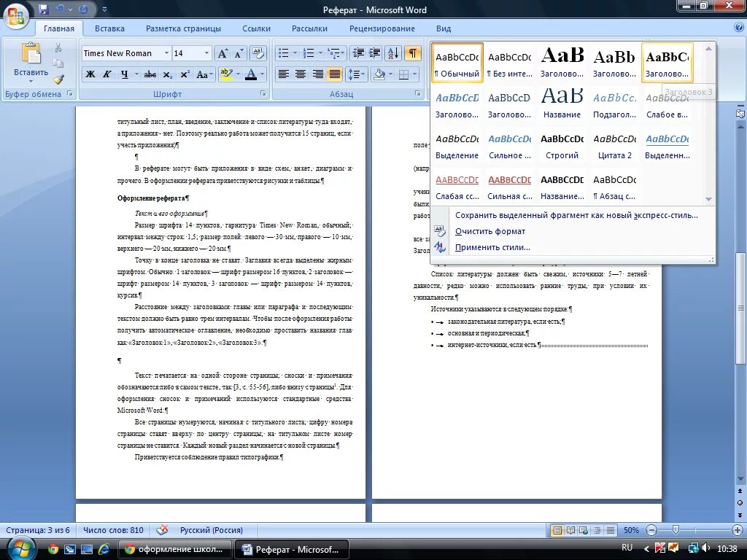747x560 pixels.
Task: Increase paragraph indent
Action: [x=375, y=53]
